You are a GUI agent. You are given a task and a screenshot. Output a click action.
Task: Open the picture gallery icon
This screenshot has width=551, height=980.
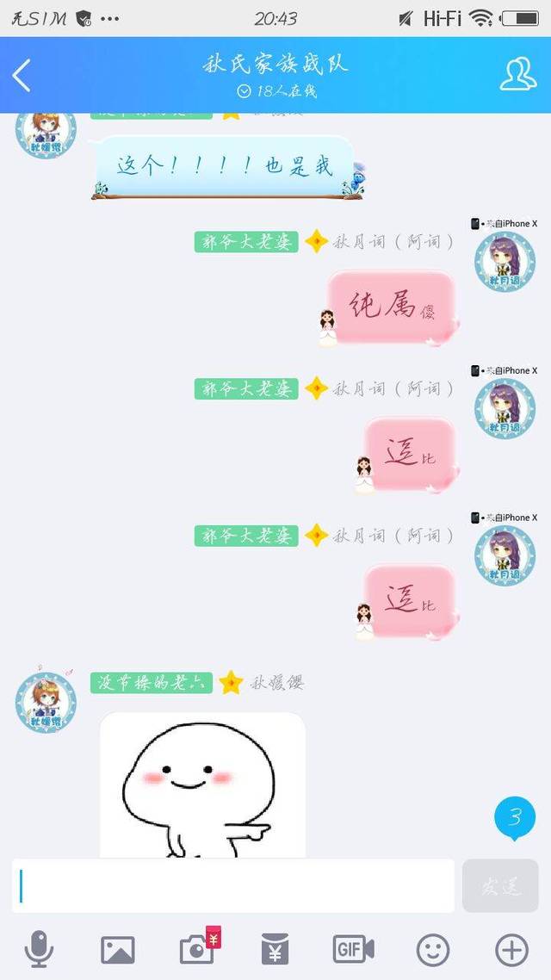[117, 950]
